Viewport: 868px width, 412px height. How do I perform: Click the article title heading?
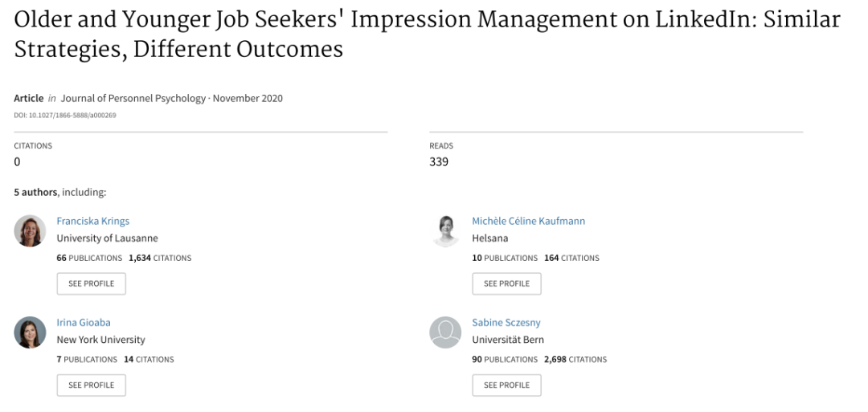[x=427, y=35]
